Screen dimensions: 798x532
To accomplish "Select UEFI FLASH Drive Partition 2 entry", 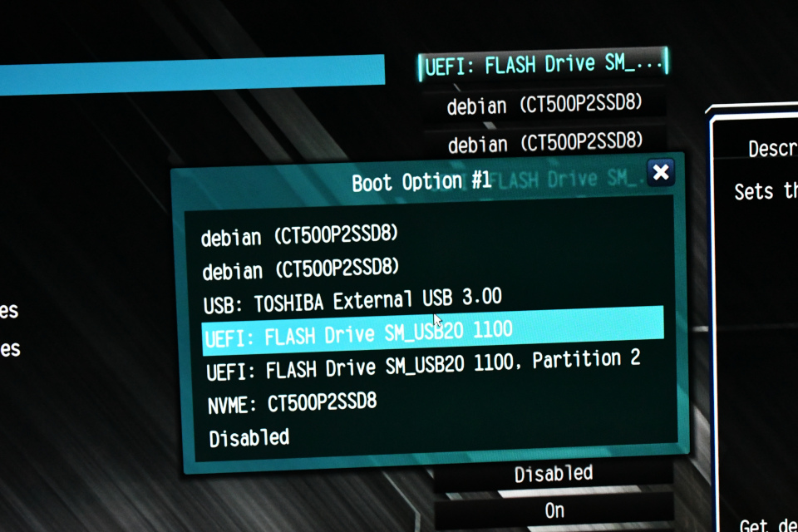I will coord(424,364).
